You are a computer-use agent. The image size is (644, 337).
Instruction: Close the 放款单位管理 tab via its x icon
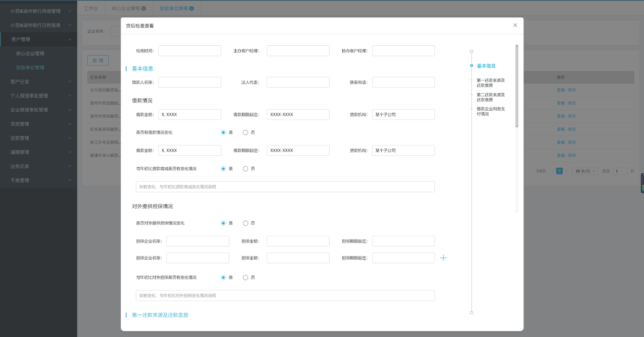click(192, 8)
